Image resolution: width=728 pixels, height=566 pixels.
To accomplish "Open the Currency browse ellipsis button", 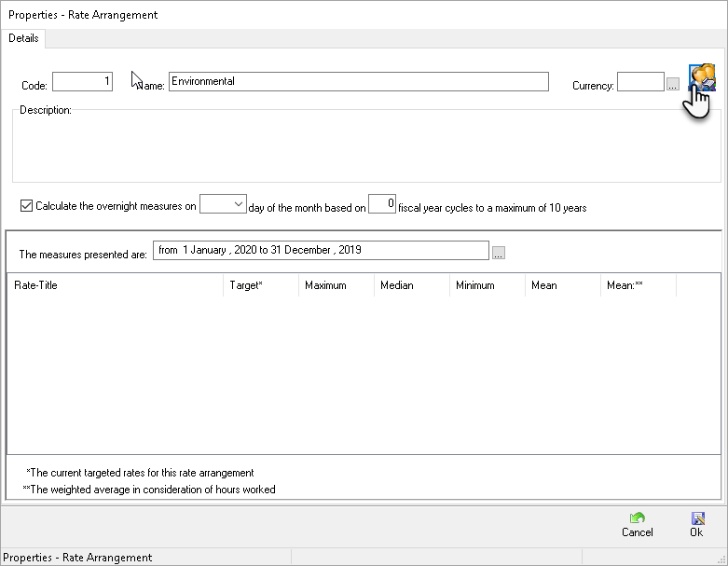I will tap(673, 84).
